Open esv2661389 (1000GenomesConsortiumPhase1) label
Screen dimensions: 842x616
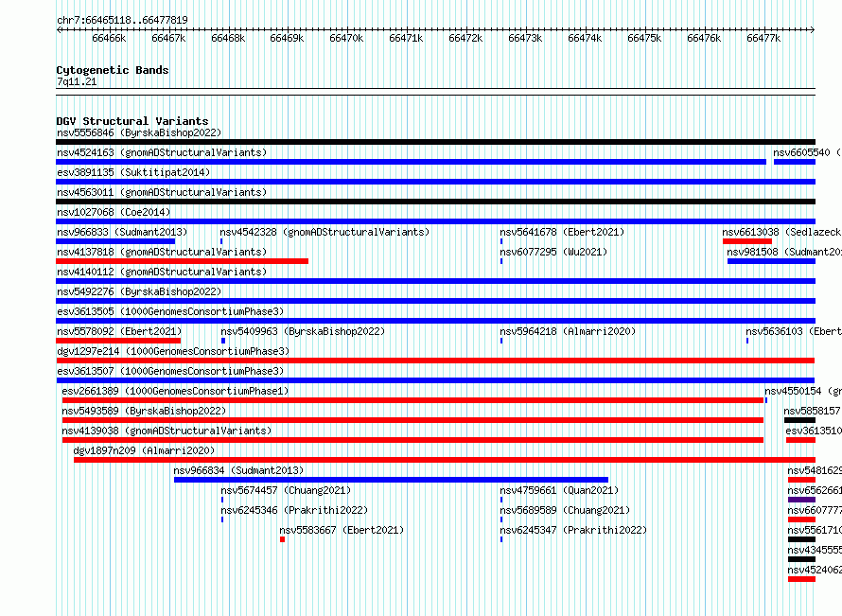click(175, 391)
